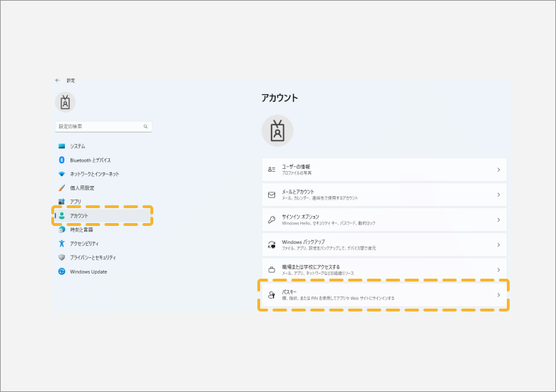556x392 pixels.
Task: Click the small profile badge avatar in sidebar
Action: [x=66, y=103]
